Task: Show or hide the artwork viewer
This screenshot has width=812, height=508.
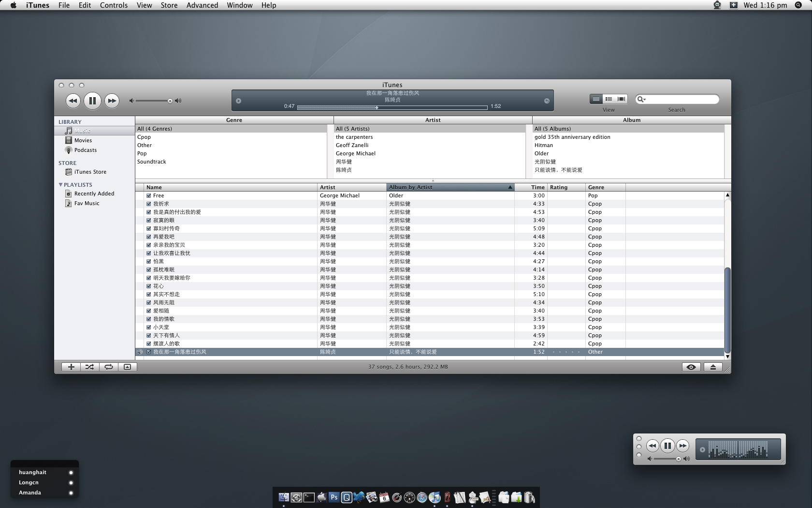Action: pos(128,367)
